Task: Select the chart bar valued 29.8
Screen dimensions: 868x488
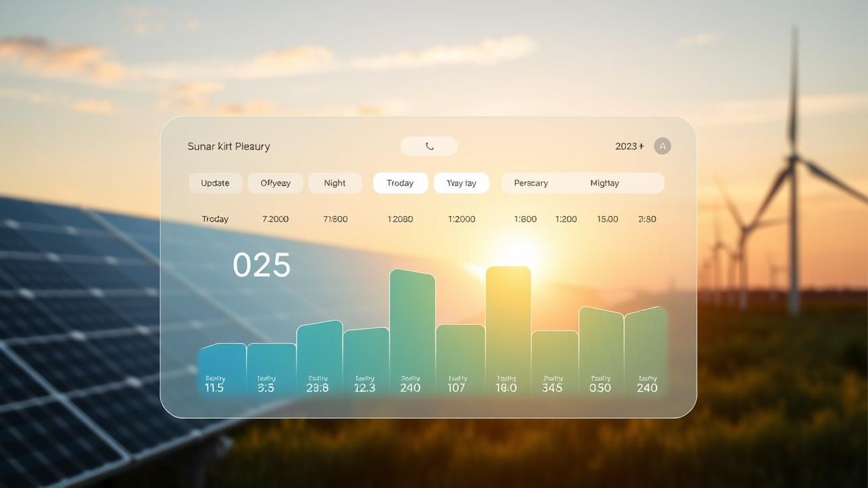Action: click(x=319, y=359)
